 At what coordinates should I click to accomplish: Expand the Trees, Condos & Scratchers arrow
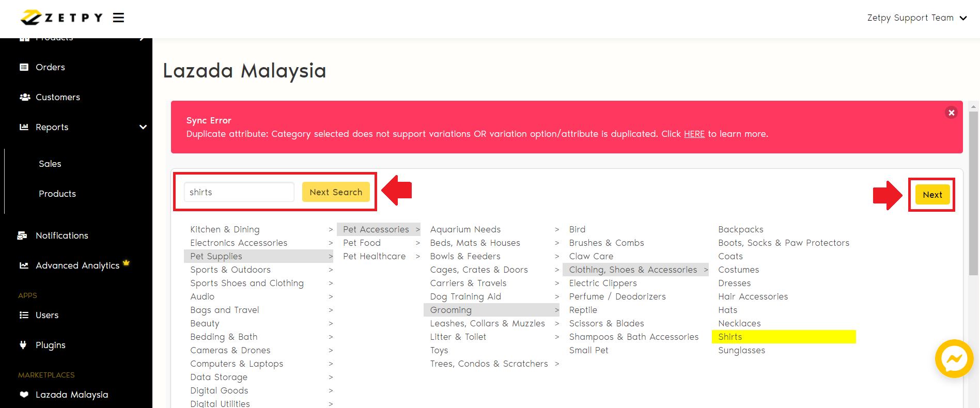tap(557, 364)
